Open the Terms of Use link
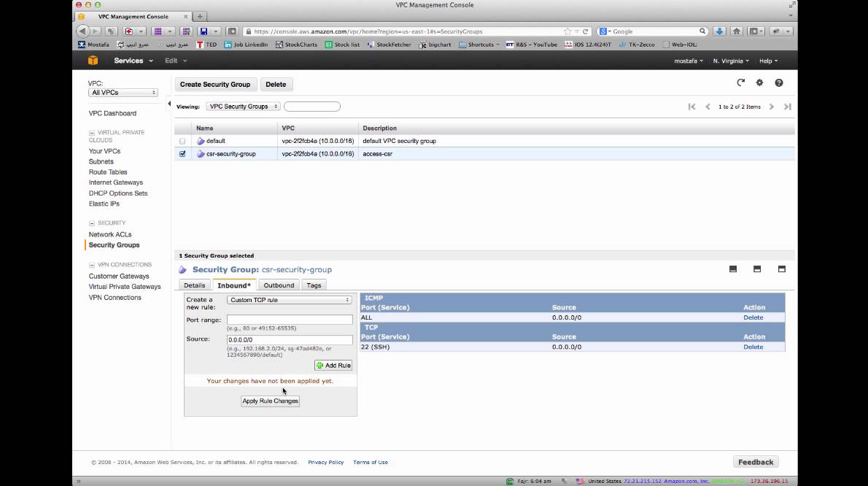The image size is (868, 486). coord(371,462)
